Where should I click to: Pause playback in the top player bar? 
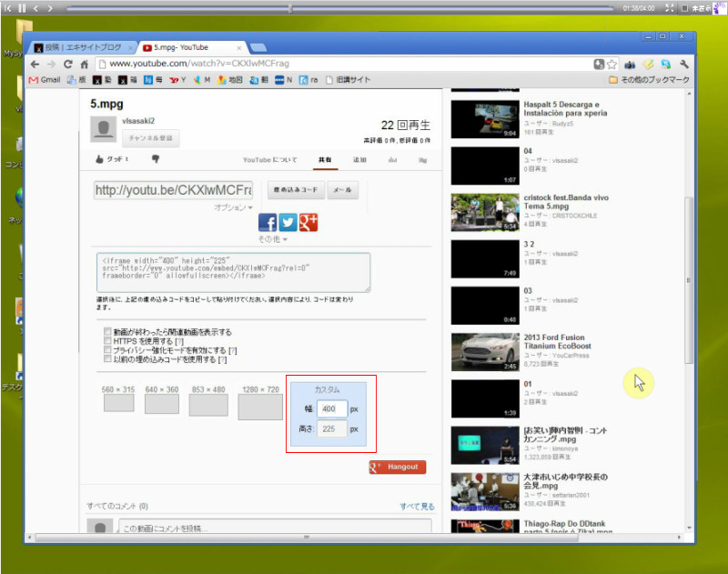22,8
